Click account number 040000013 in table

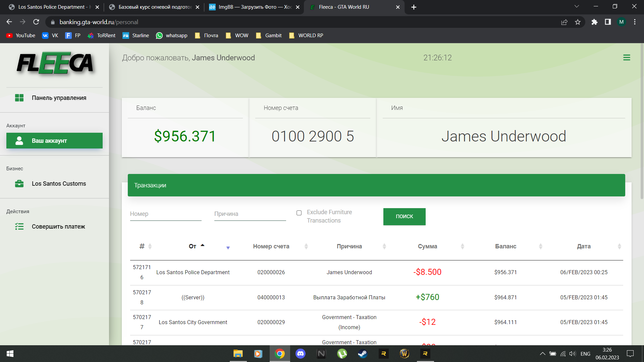pos(271,298)
